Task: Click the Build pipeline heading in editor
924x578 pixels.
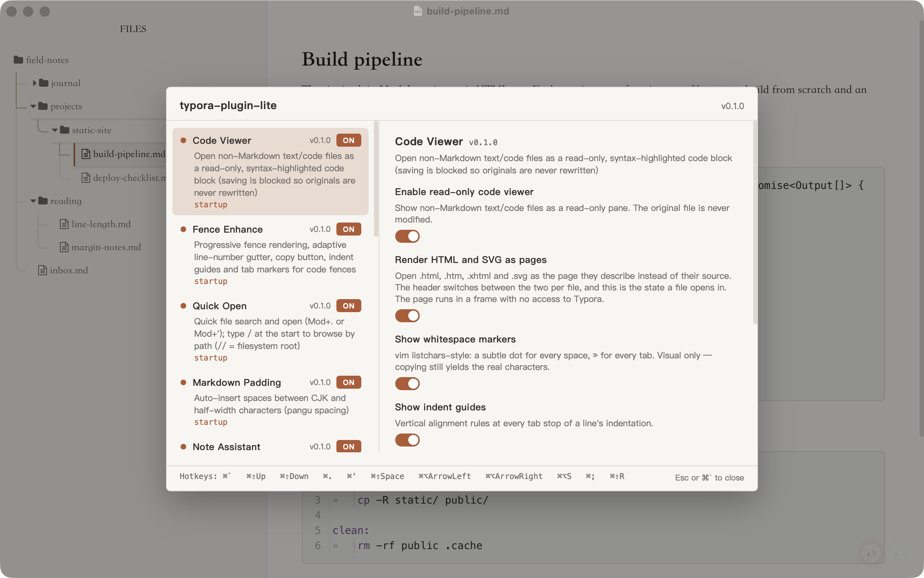Action: [x=362, y=59]
